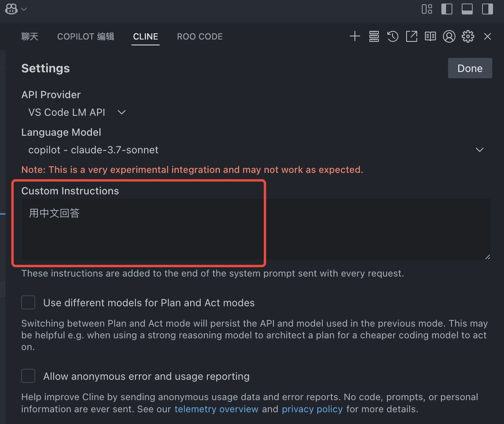Click the Custom Instructions resize handle
Image resolution: width=504 pixels, height=424 pixels.
click(488, 257)
